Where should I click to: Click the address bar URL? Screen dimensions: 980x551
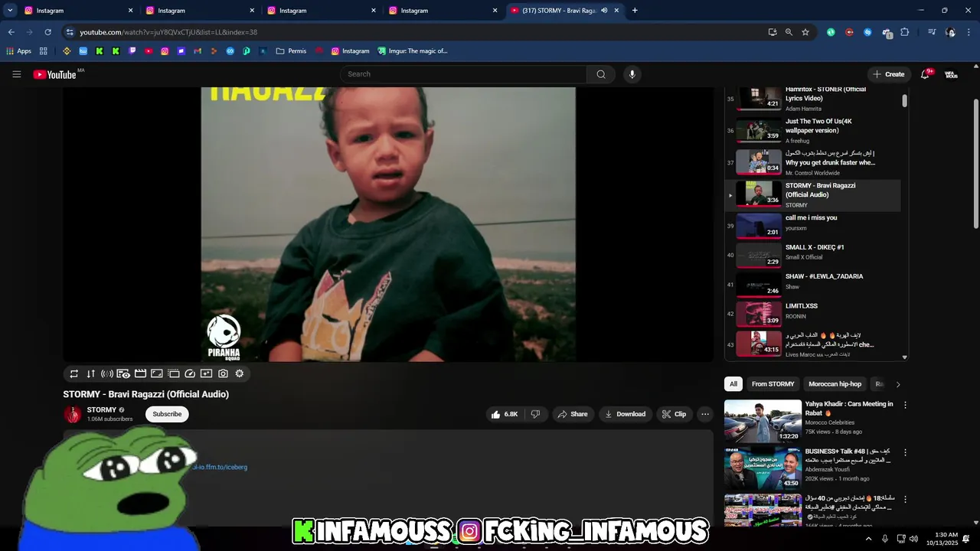tap(168, 32)
